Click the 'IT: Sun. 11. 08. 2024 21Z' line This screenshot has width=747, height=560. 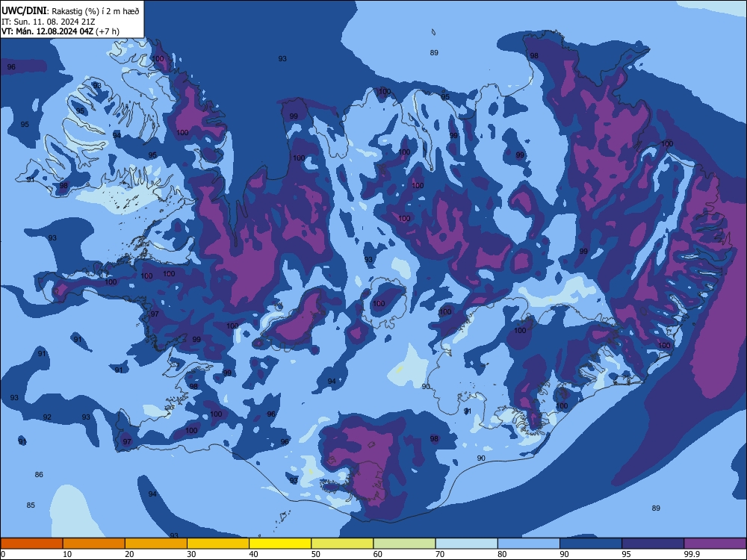pos(49,22)
